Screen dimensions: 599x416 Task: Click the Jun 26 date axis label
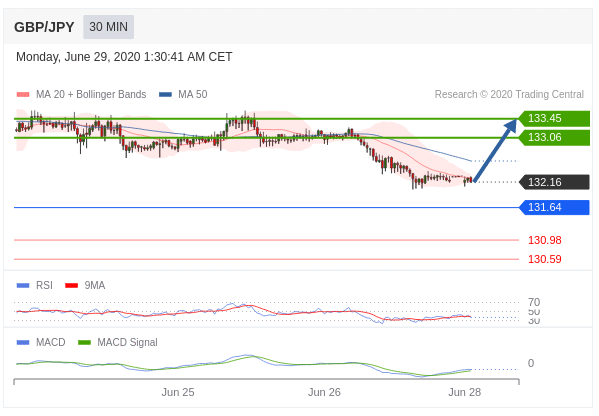[324, 392]
